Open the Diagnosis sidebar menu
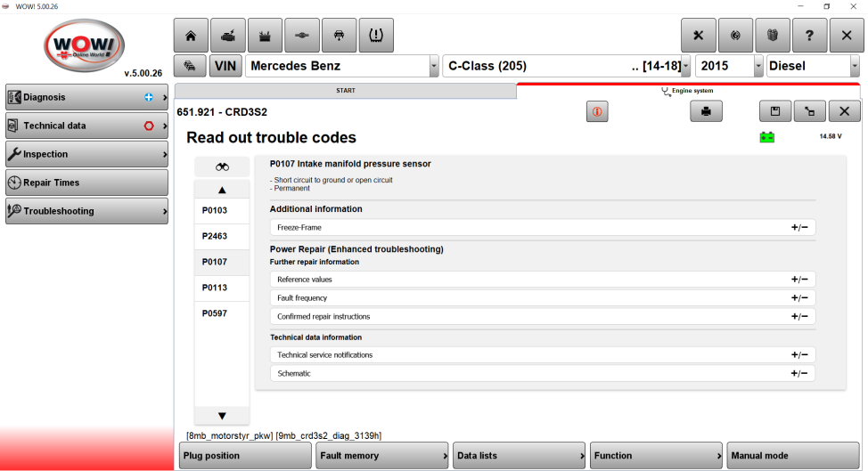Viewport: 868px width, 471px height. [x=87, y=97]
